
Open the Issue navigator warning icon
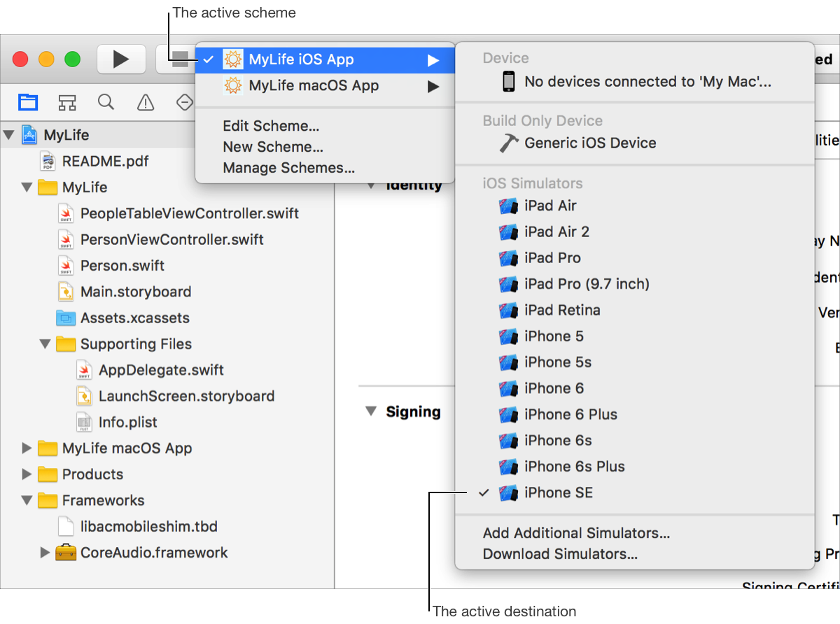pos(146,103)
